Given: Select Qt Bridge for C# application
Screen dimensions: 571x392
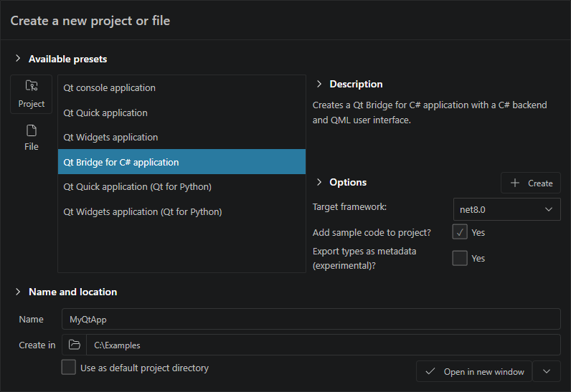Looking at the screenshot, I should [181, 162].
